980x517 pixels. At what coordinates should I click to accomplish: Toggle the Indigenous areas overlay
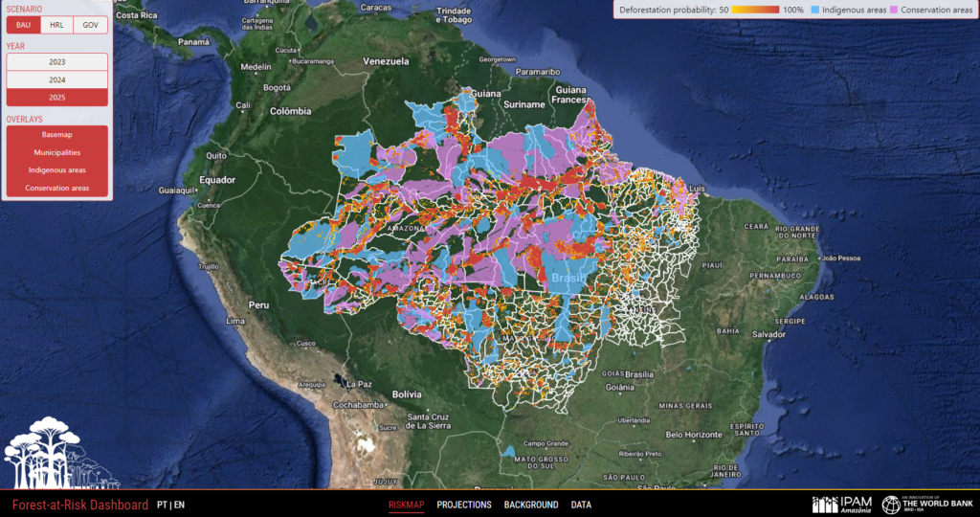click(x=56, y=170)
